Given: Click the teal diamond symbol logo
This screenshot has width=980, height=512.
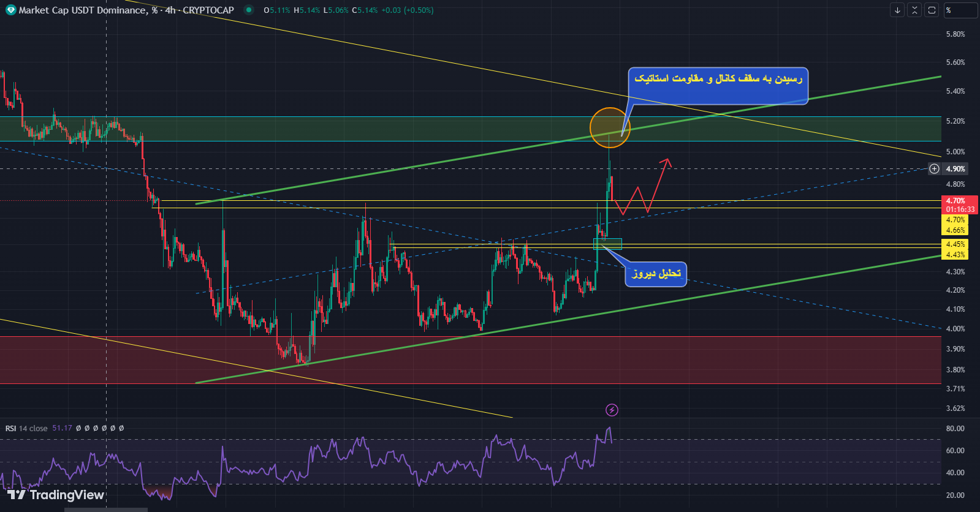Looking at the screenshot, I should click(10, 10).
